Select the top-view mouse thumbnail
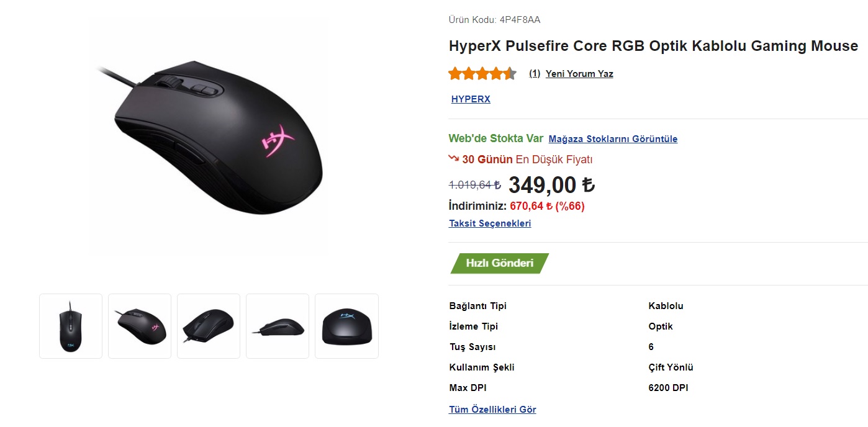 coord(70,326)
